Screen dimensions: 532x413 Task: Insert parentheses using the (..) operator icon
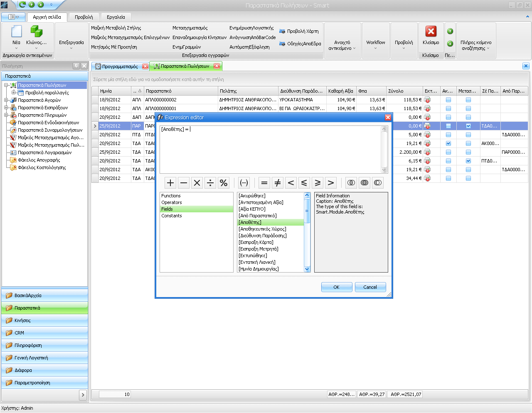[x=244, y=182]
